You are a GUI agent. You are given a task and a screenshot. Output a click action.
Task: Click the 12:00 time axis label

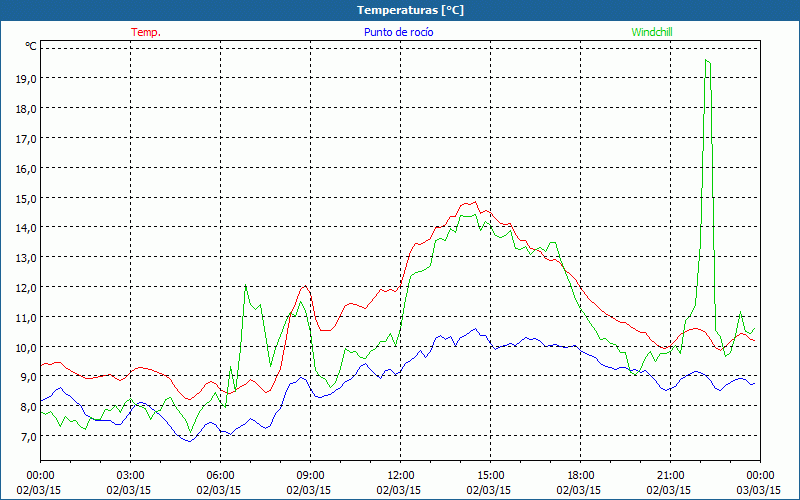400,476
